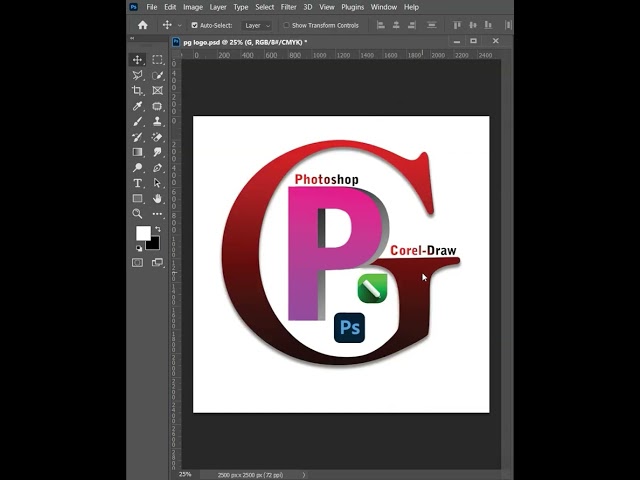
Task: Select the Eraser tool
Action: click(157, 137)
